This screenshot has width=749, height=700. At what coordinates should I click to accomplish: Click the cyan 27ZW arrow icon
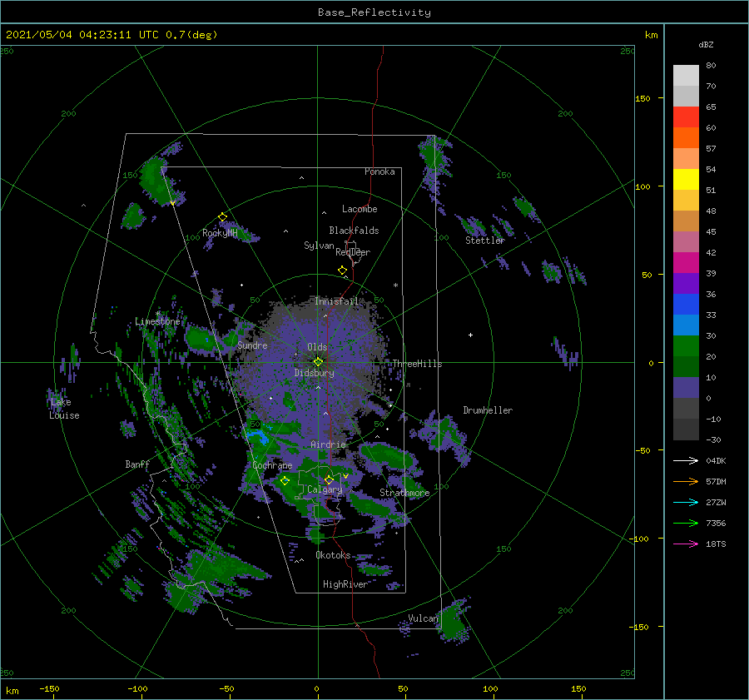pos(686,502)
